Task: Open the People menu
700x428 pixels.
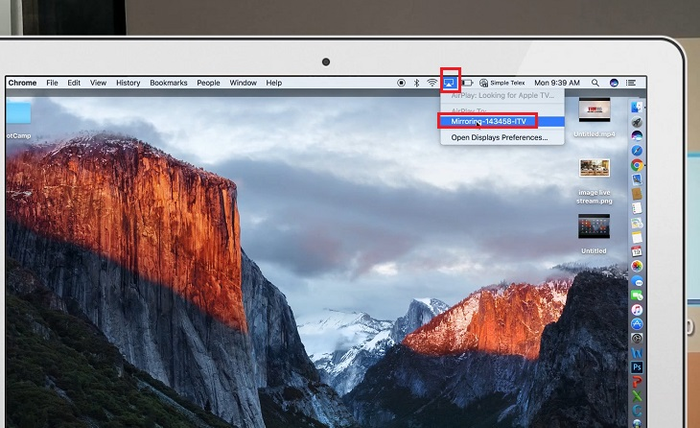Action: pos(208,83)
